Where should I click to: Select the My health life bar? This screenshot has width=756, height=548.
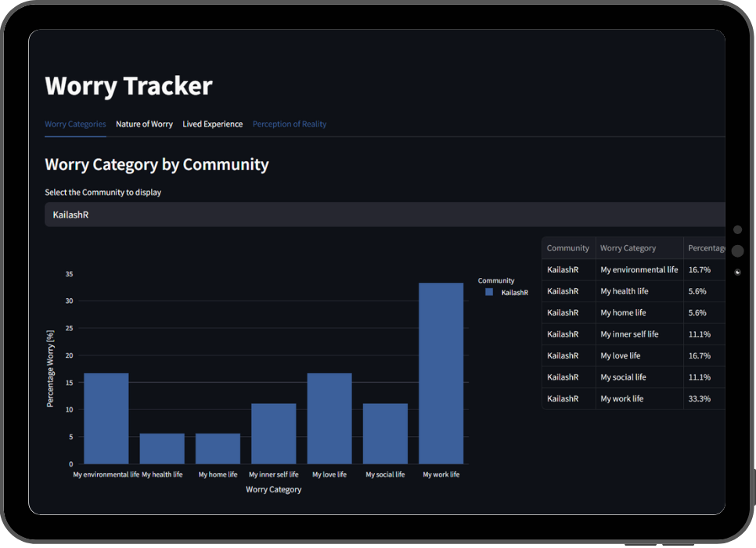162,449
